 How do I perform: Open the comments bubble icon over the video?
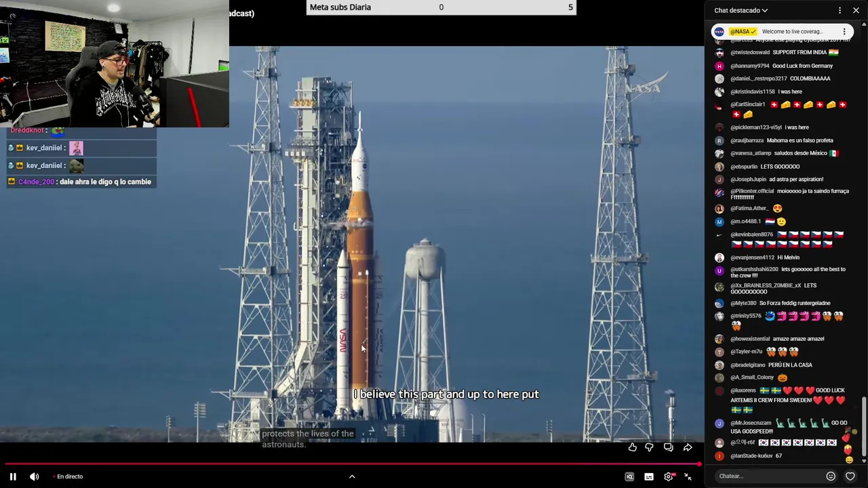point(669,447)
